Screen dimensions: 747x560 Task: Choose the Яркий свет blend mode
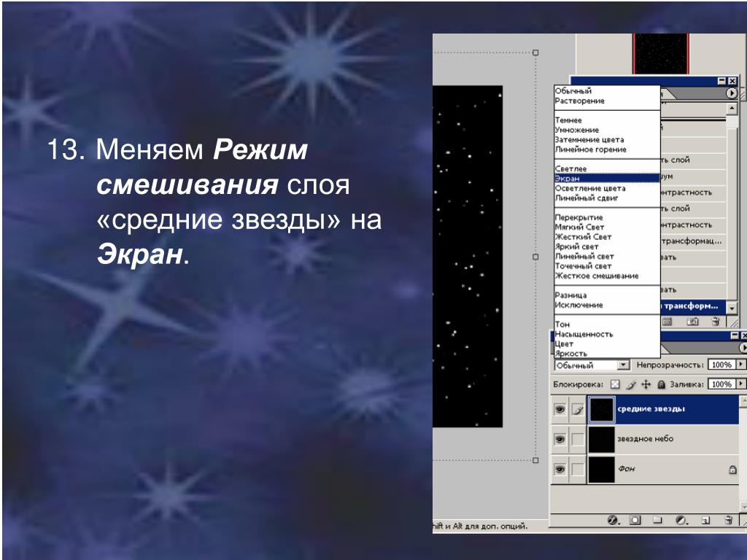coord(606,246)
